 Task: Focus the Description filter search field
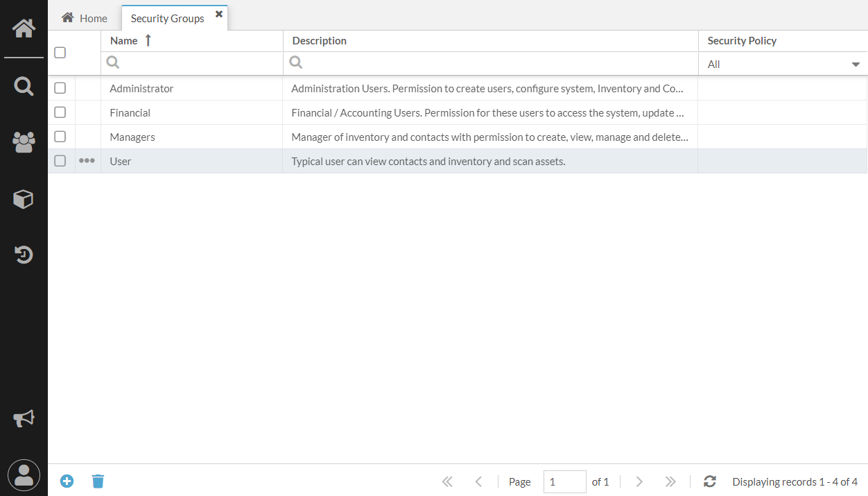coord(490,63)
